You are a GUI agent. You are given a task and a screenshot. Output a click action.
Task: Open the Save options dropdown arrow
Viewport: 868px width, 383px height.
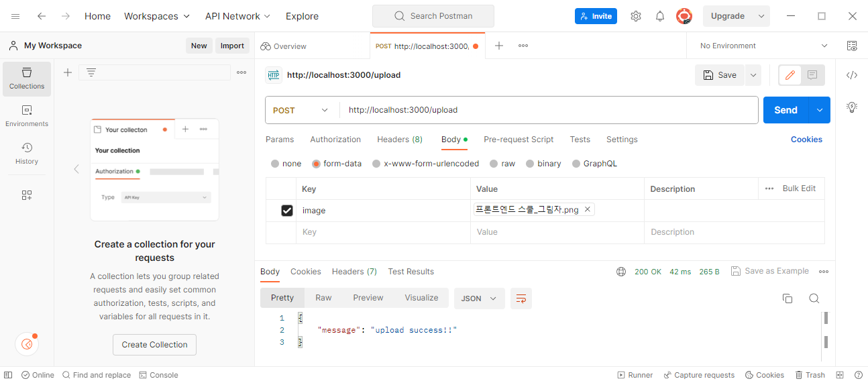753,75
